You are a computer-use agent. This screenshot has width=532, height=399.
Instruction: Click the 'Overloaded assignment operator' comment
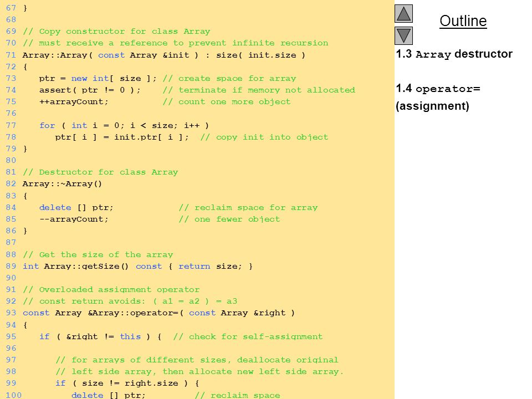coord(111,290)
